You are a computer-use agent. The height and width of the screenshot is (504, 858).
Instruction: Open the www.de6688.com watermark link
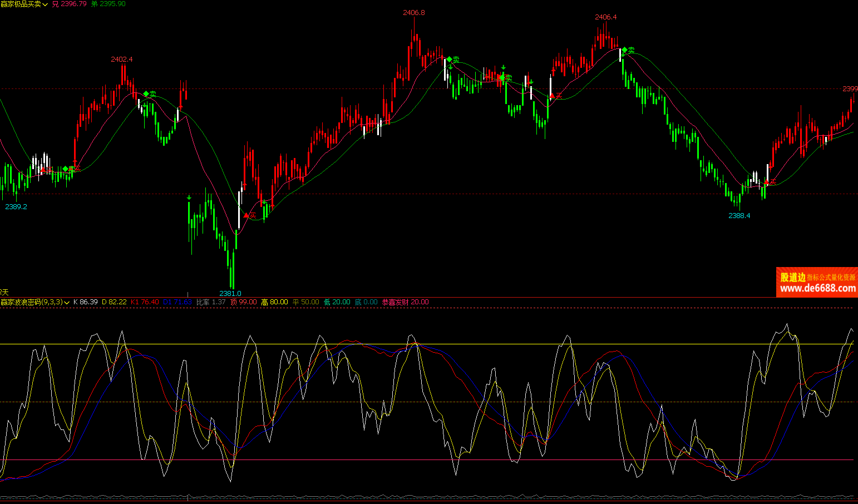pos(817,288)
